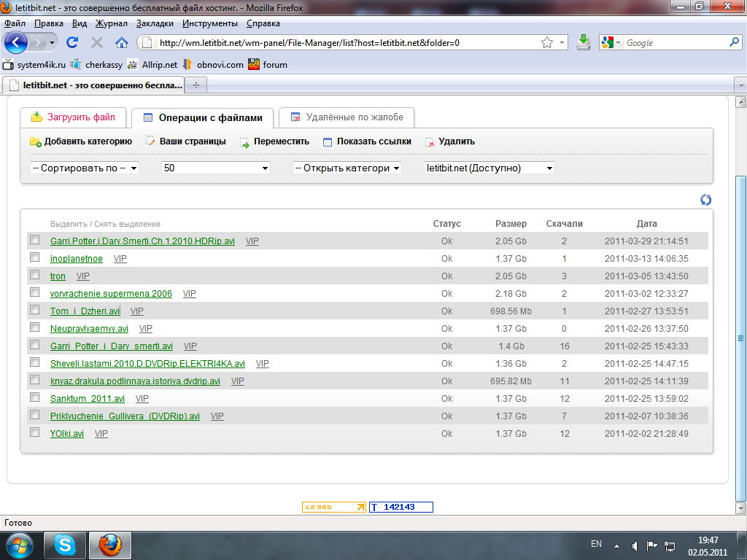Expand the back/forward history dropdown arrow
Screen dimensions: 747x560
click(52, 43)
